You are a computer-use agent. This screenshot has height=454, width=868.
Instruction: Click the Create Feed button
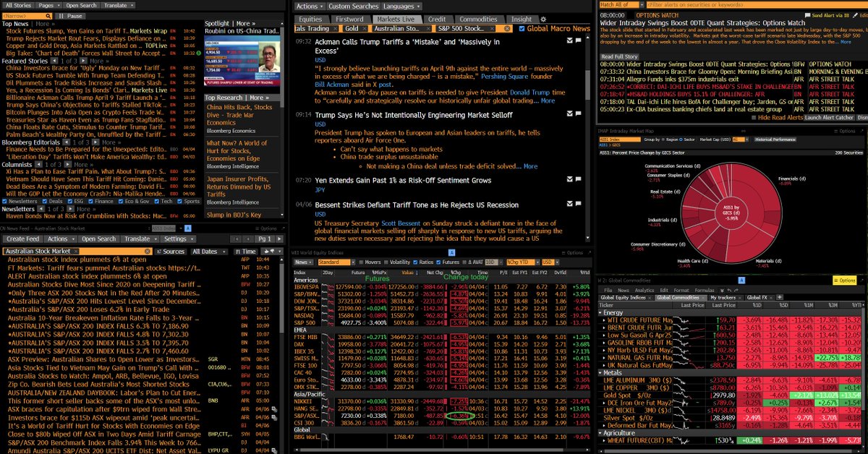[22, 239]
